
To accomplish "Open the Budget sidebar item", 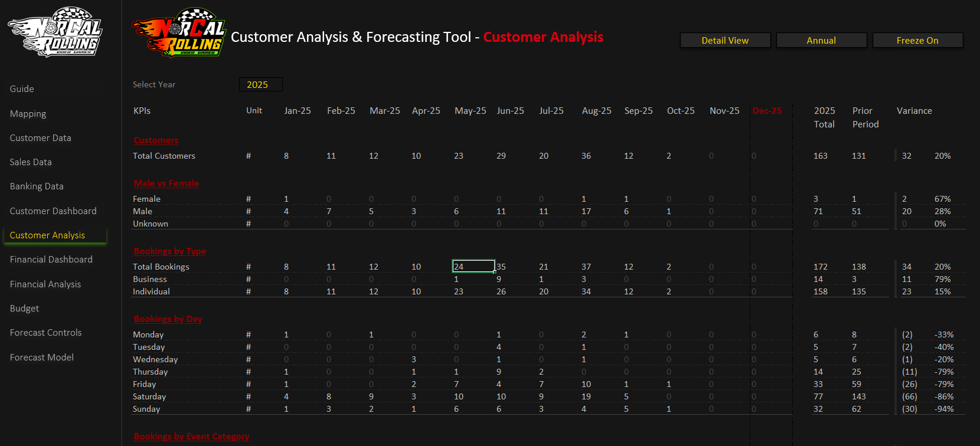I will coord(25,309).
